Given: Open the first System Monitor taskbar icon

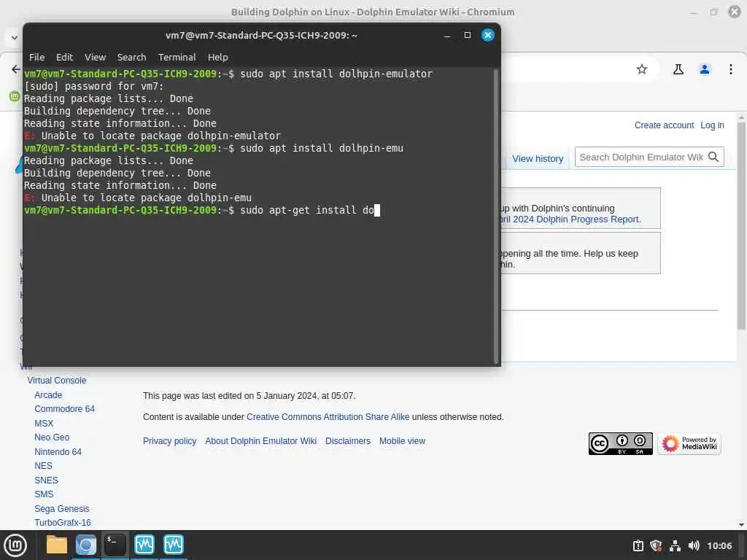Looking at the screenshot, I should coord(144,545).
